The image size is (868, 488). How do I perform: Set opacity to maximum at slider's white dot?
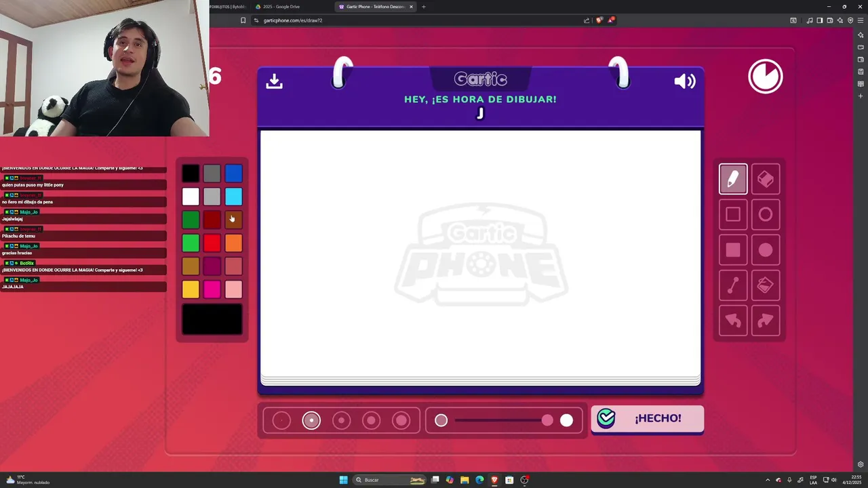point(566,421)
